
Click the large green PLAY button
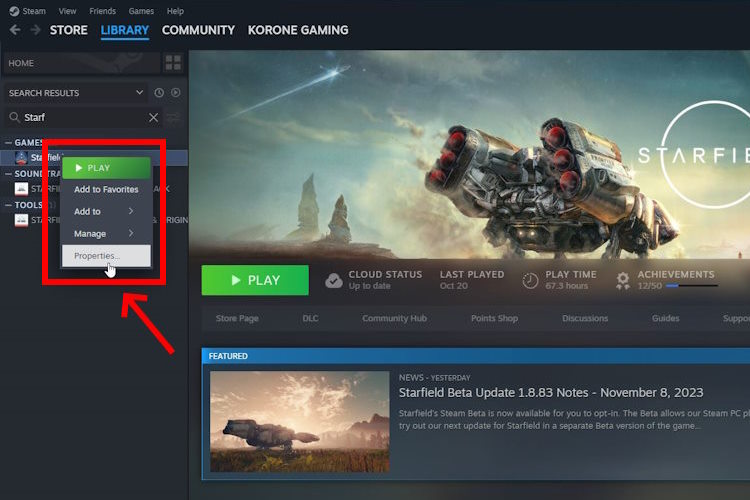click(x=255, y=280)
